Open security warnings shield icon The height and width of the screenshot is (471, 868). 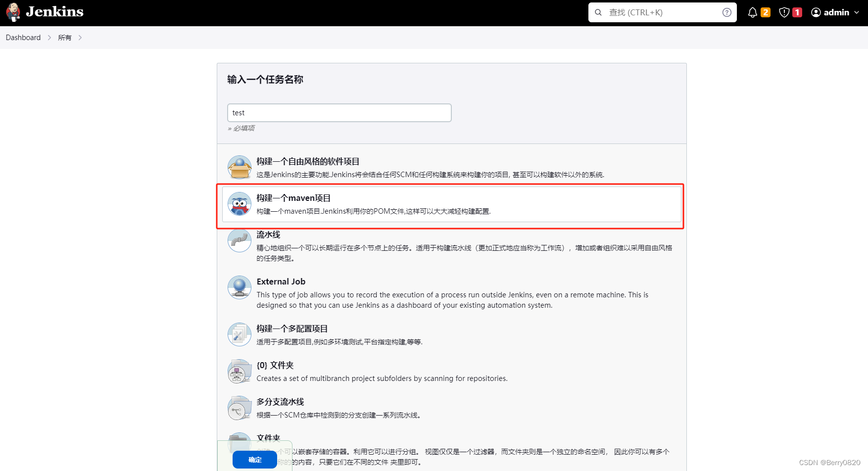[x=784, y=12]
